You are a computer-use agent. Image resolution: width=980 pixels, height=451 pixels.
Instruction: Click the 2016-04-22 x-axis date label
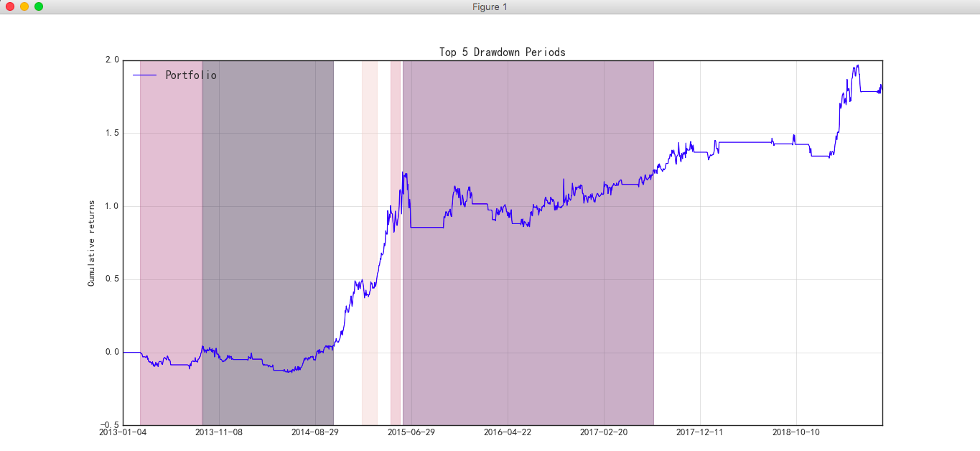(508, 432)
